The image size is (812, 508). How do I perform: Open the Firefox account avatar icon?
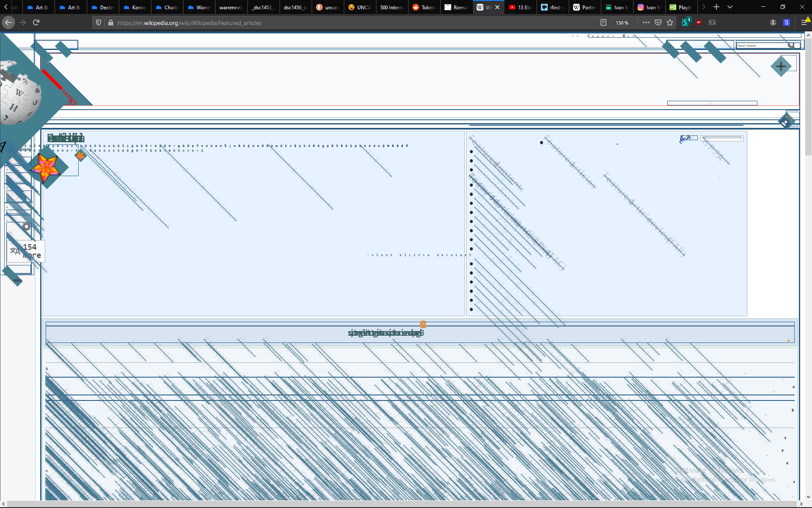click(x=773, y=22)
